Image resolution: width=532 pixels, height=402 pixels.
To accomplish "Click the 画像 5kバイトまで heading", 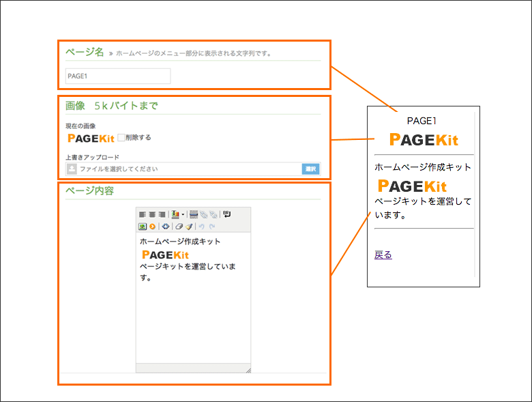I will [x=112, y=106].
